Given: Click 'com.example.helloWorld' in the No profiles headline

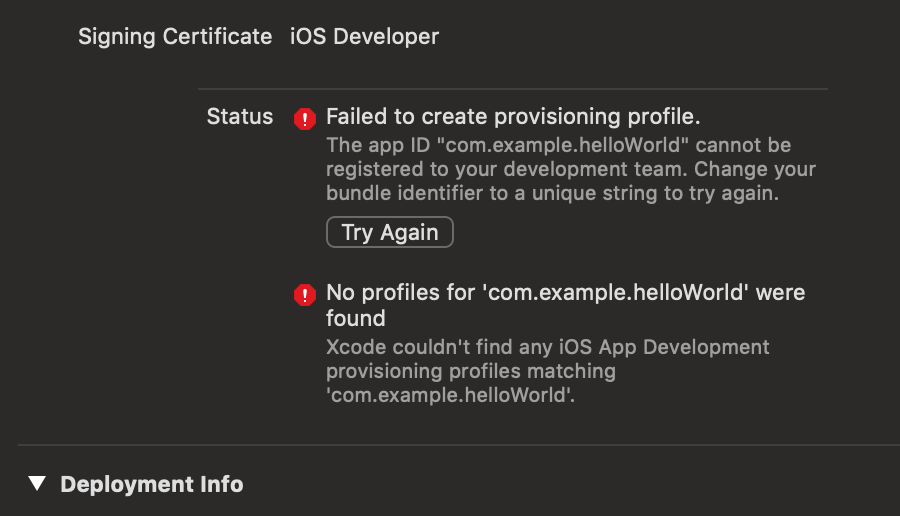Looking at the screenshot, I should 617,293.
